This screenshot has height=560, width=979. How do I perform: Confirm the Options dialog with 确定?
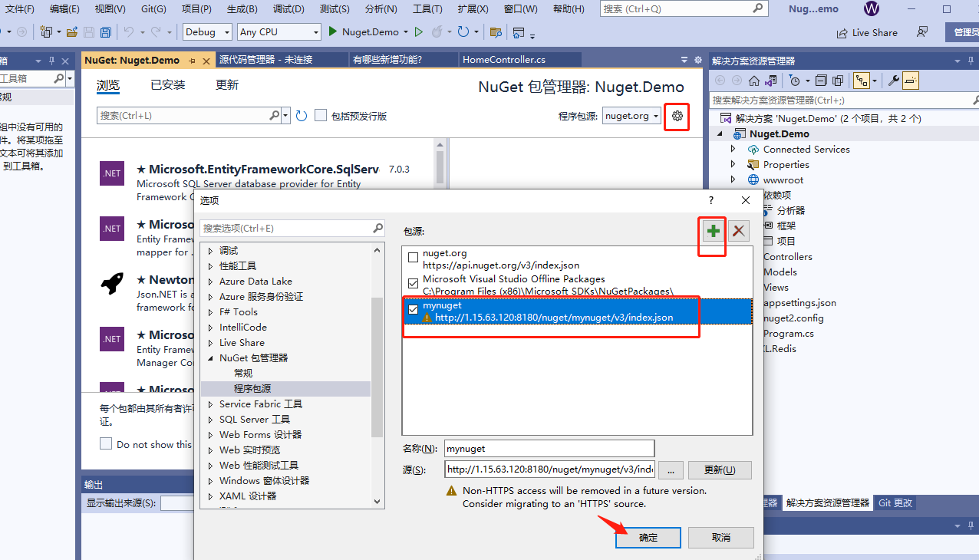(x=648, y=537)
